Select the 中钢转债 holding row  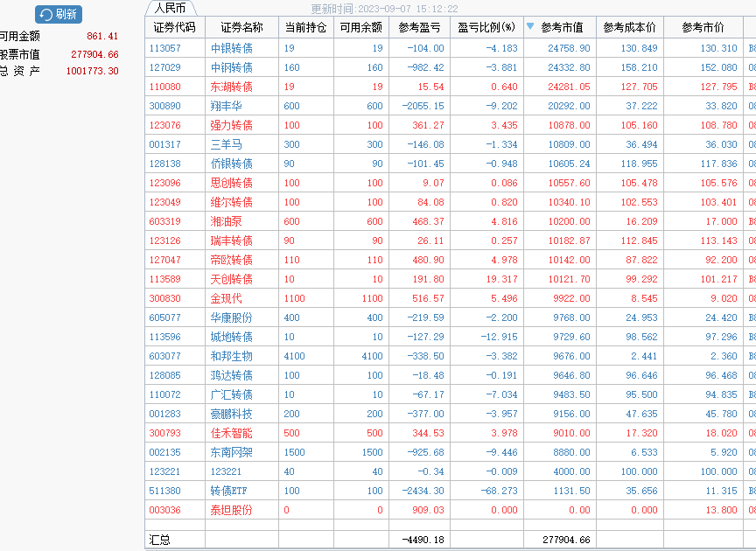tap(451, 67)
